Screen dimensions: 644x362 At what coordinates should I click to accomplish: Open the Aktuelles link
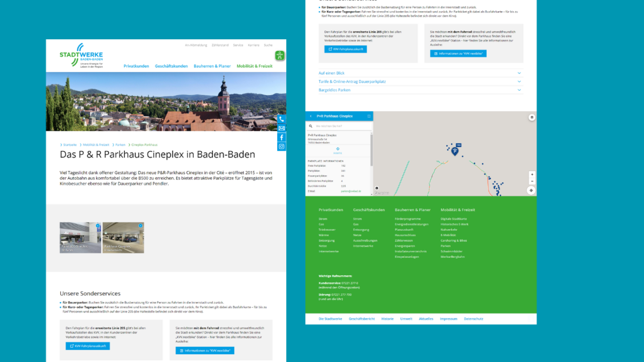coord(426,319)
